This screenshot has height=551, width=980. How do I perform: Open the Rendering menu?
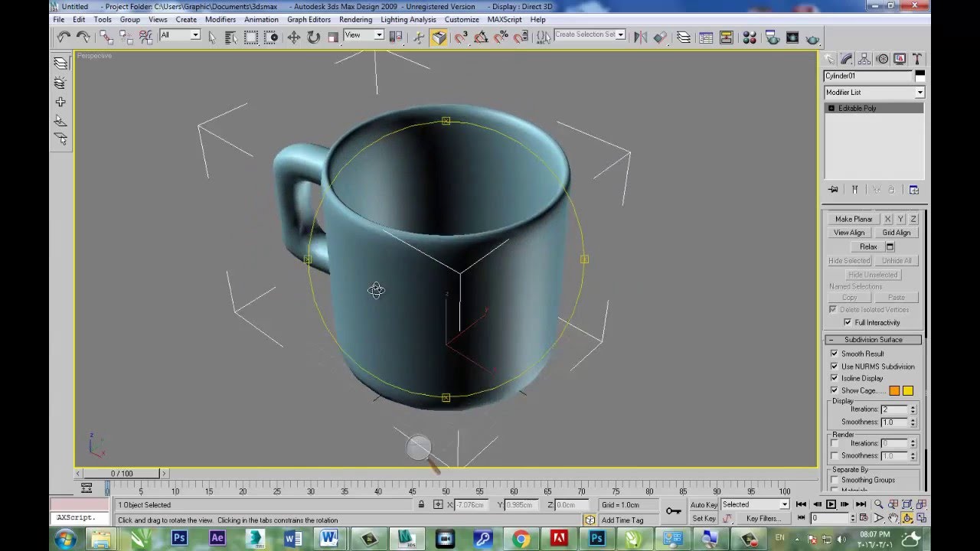pyautogui.click(x=355, y=19)
